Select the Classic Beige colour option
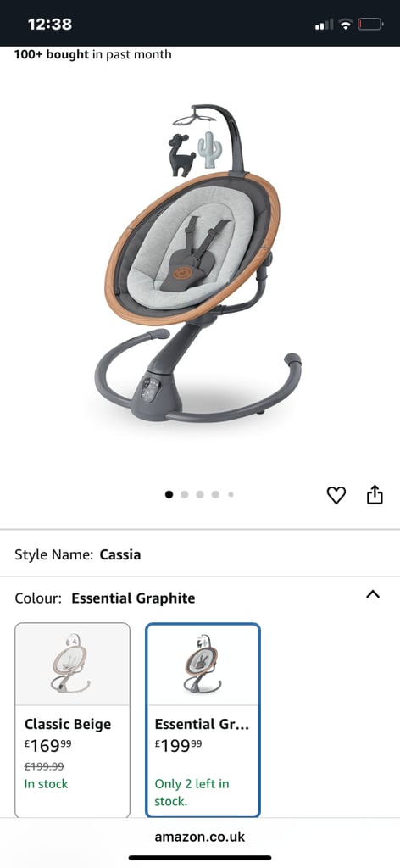This screenshot has height=868, width=400. 73,721
